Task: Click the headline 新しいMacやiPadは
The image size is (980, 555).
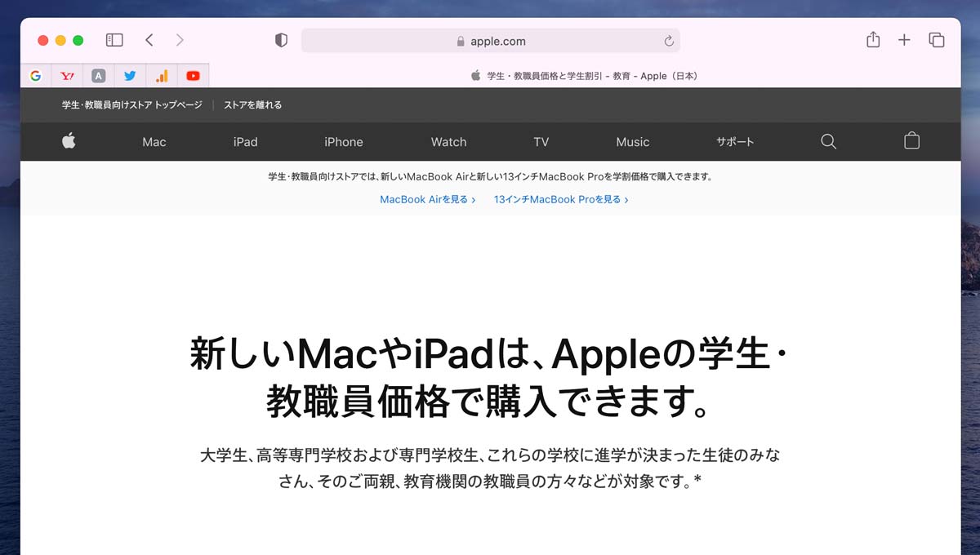Action: point(489,378)
